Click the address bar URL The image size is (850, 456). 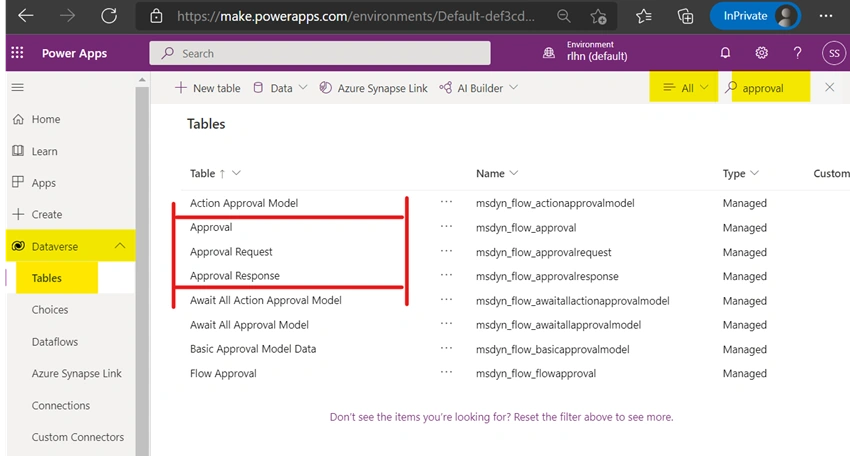point(356,16)
